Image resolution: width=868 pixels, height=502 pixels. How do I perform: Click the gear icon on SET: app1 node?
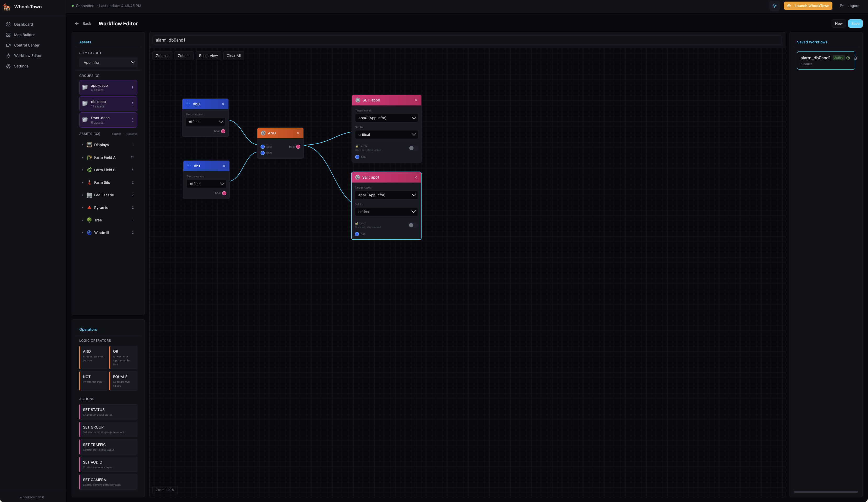click(358, 177)
